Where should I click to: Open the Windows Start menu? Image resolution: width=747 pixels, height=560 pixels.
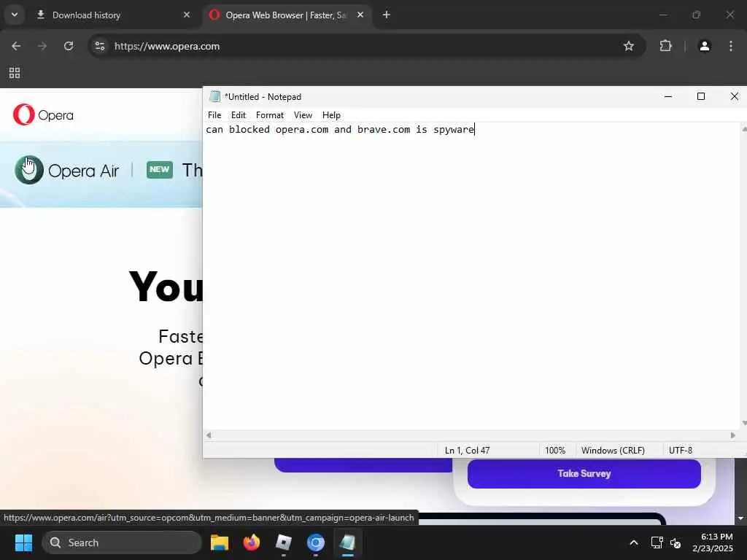pos(23,542)
